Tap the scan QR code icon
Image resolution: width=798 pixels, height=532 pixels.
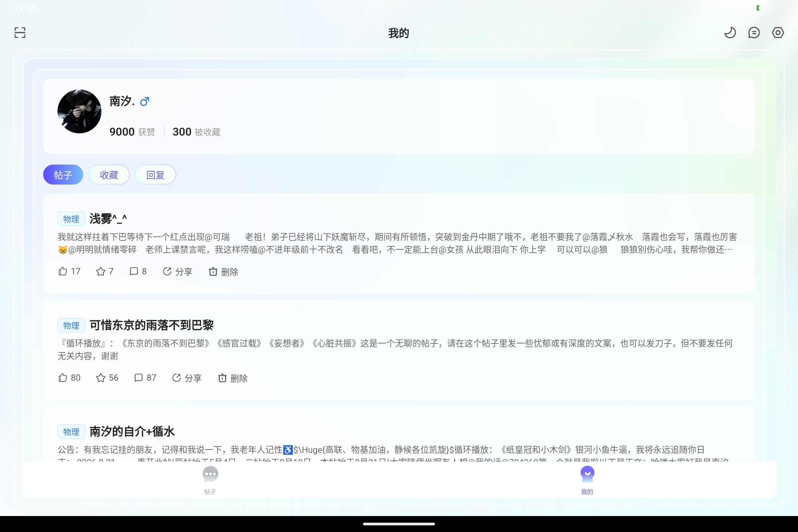click(20, 33)
